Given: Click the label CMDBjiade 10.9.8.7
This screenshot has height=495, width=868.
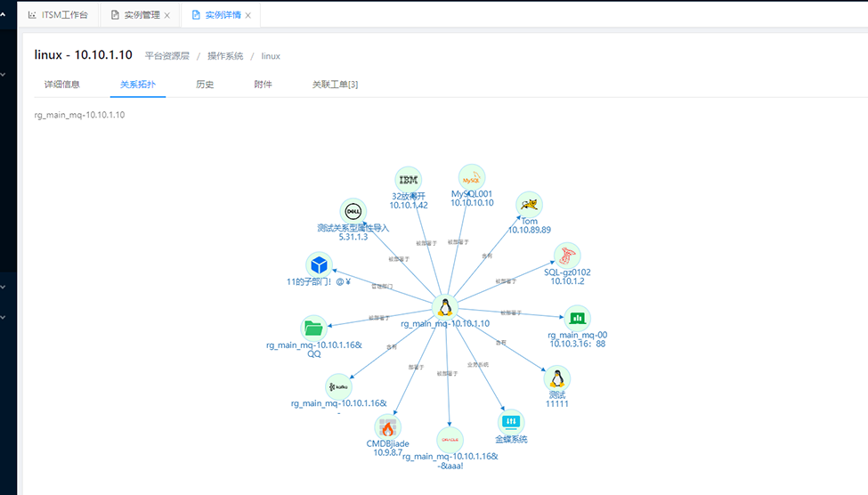Looking at the screenshot, I should coord(387,448).
